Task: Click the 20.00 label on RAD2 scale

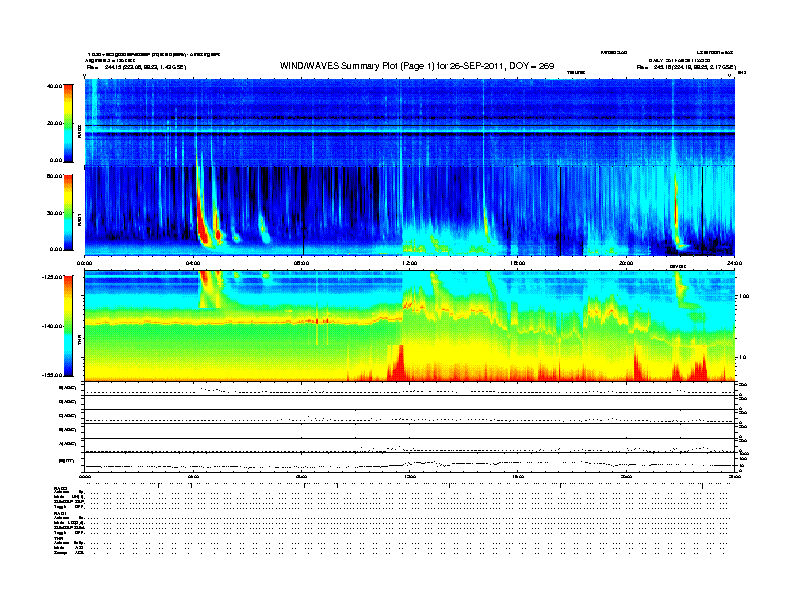Action: coord(54,123)
